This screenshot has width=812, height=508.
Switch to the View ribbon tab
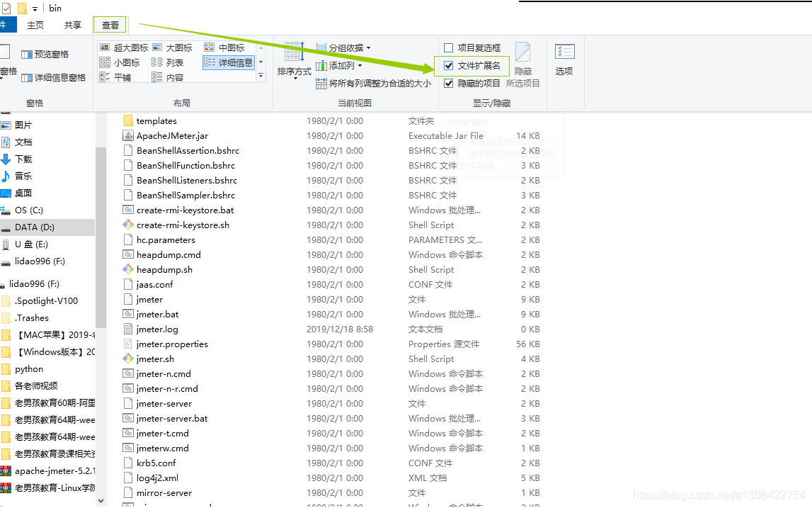(110, 25)
